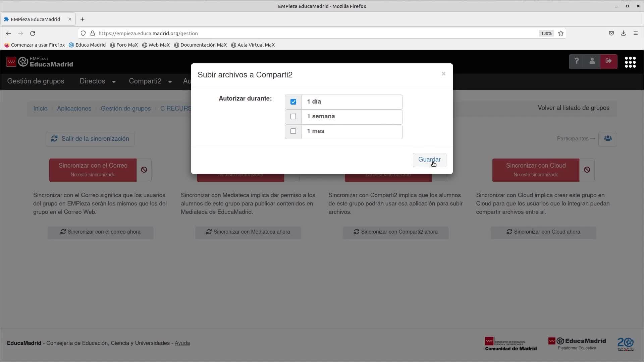
Task: Reload the page in Firefox
Action: pyautogui.click(x=33, y=33)
